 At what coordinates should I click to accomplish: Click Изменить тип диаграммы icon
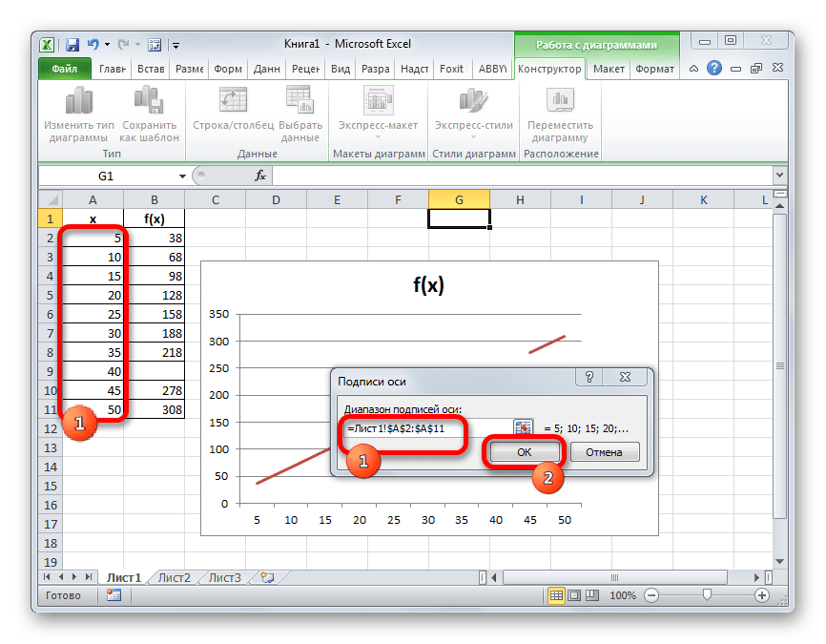coord(79,101)
